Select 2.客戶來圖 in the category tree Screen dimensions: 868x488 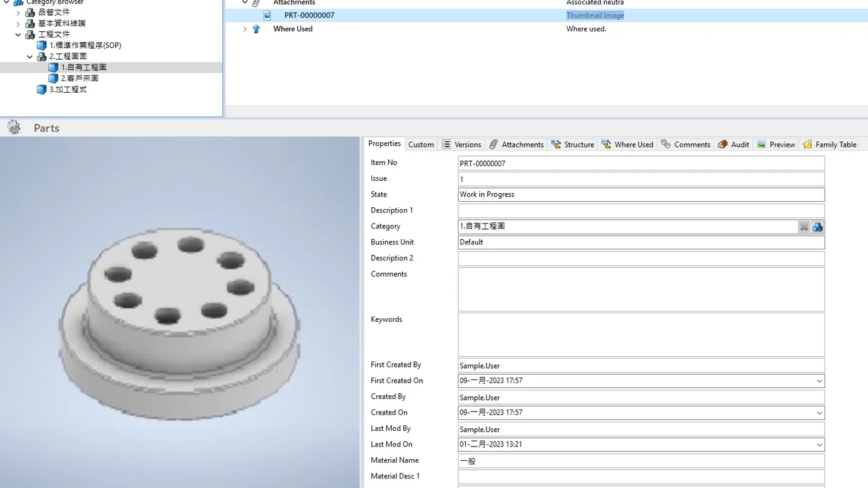(79, 78)
